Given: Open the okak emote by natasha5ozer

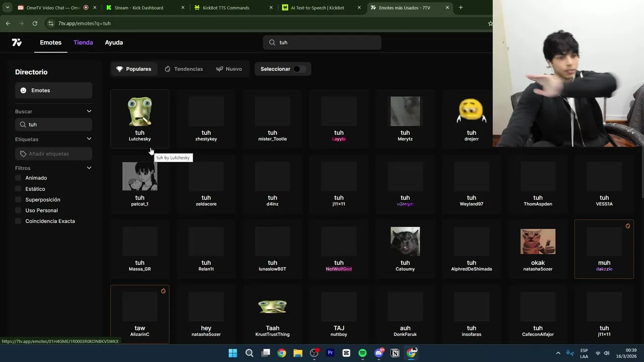Looking at the screenshot, I should point(538,249).
